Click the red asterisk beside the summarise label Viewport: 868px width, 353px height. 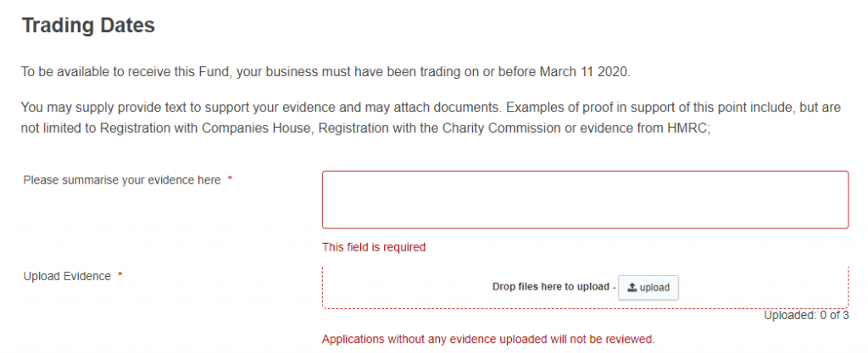pos(230,180)
